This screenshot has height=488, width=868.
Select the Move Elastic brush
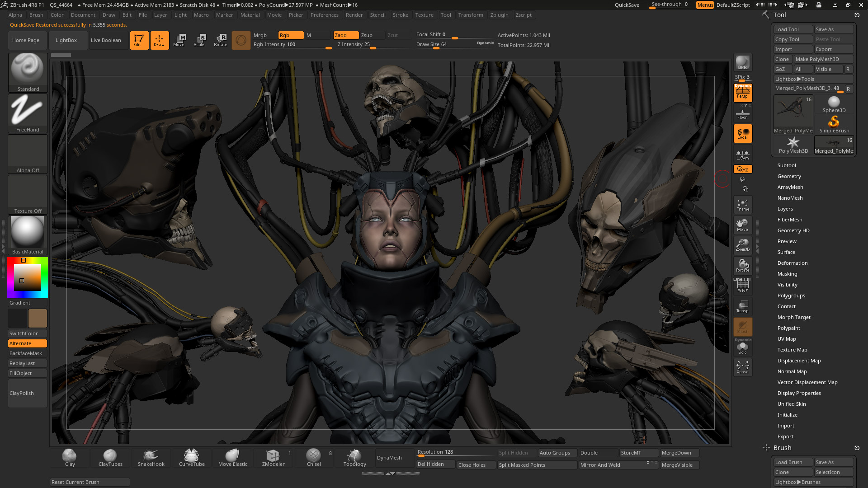click(232, 458)
